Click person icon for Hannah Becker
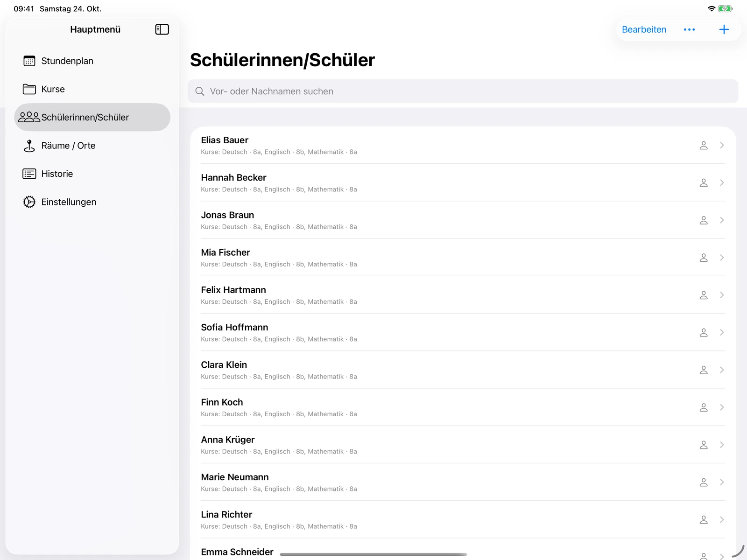Screen dimensions: 747x560 704,182
